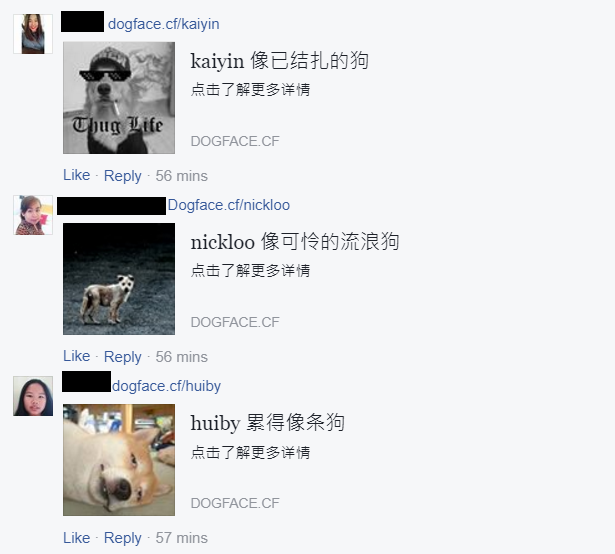Click the tired Shiba dog thumbnail
Screen dimensions: 615x554
point(119,460)
